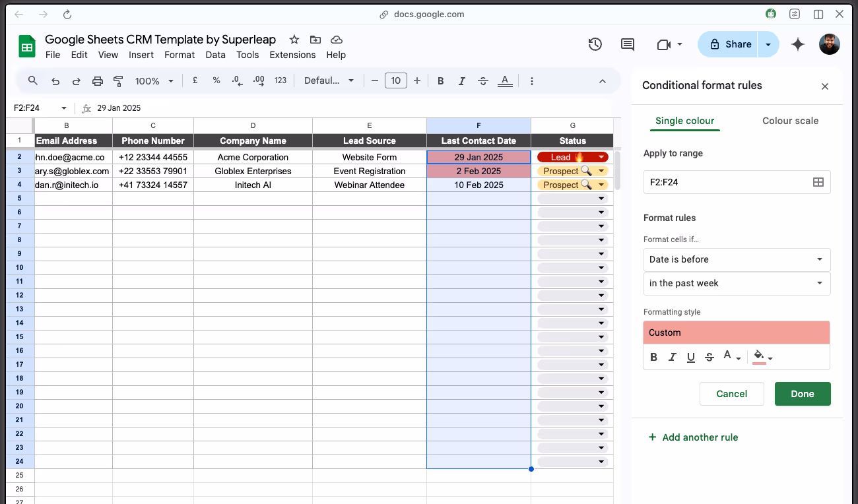The width and height of the screenshot is (858, 504).
Task: Open the Default font dropdown
Action: (329, 80)
